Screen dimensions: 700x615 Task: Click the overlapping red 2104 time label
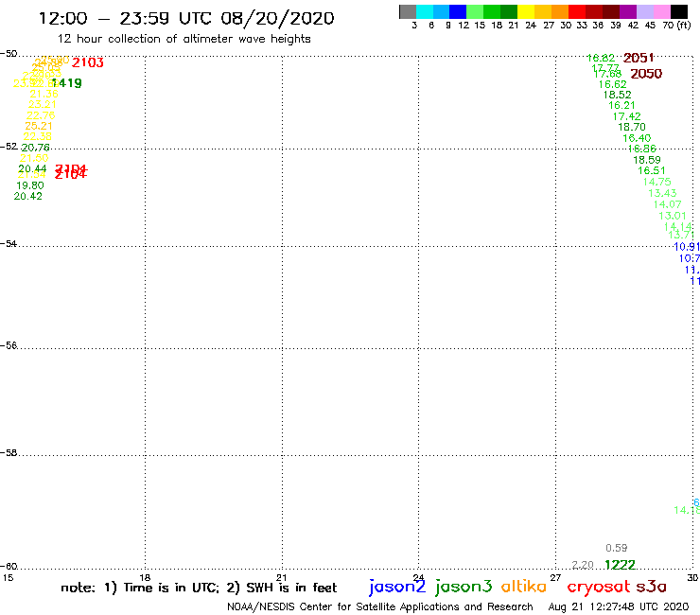click(71, 171)
